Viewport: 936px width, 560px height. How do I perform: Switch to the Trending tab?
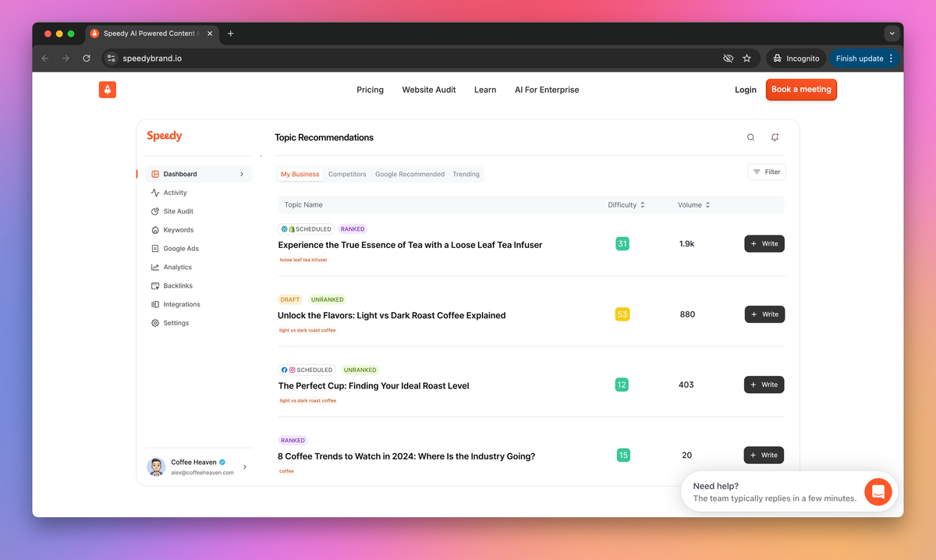tap(466, 174)
